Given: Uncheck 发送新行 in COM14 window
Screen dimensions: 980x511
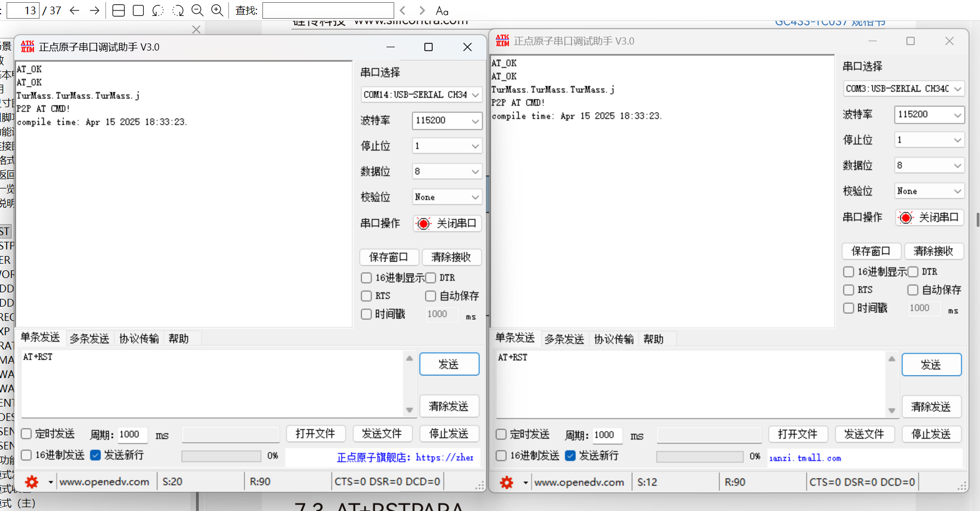Looking at the screenshot, I should coord(96,455).
